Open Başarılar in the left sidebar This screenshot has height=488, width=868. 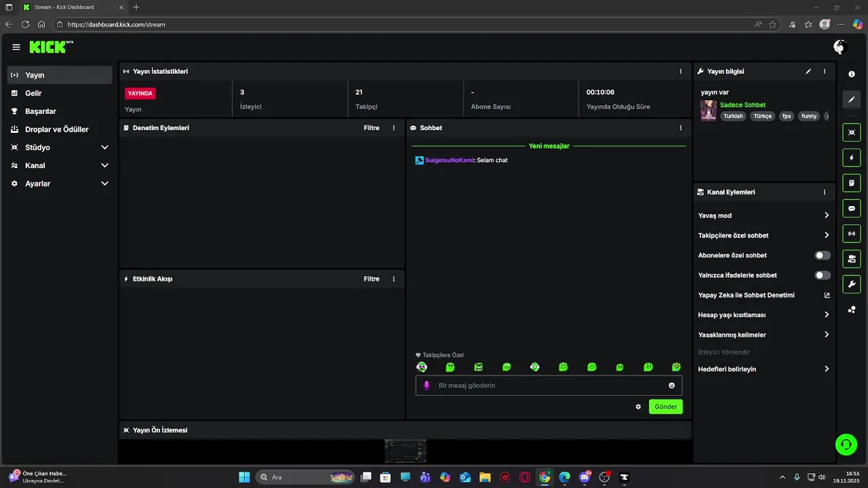(x=60, y=111)
